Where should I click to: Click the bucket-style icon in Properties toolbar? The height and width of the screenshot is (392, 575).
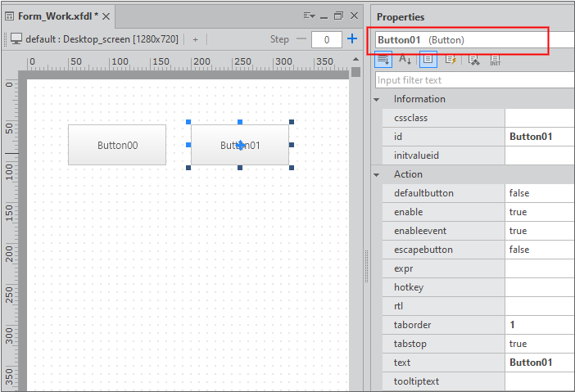tap(473, 60)
